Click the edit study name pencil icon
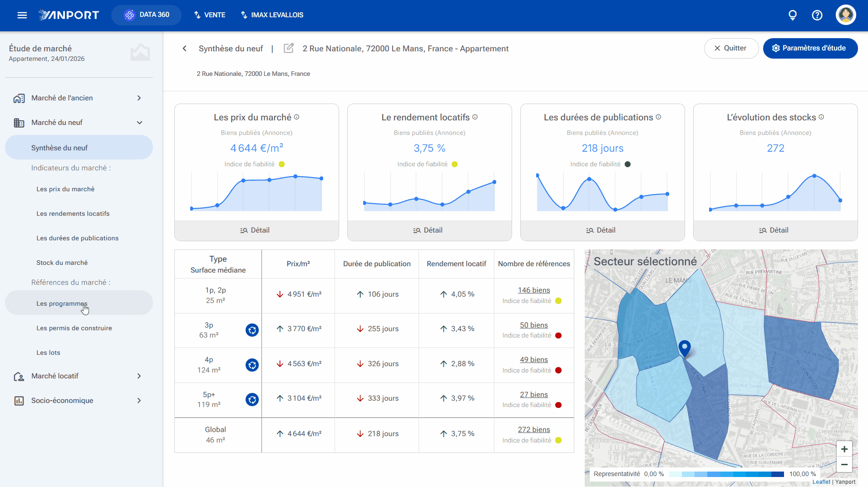This screenshot has width=868, height=487. point(289,48)
